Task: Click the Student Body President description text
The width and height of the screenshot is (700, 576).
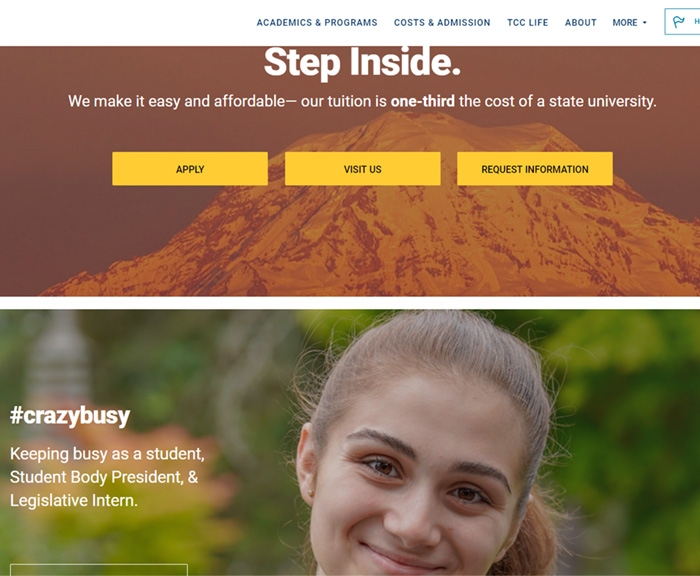Action: tap(107, 477)
